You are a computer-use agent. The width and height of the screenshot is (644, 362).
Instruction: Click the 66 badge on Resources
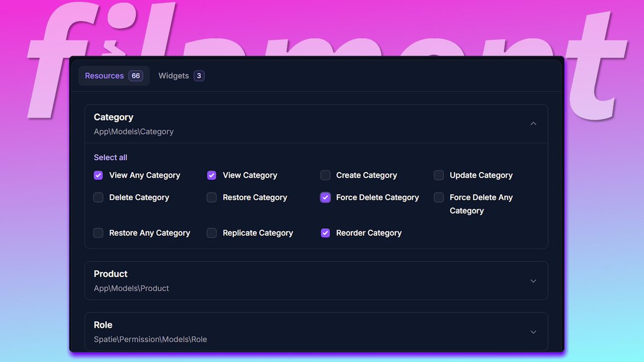point(136,76)
